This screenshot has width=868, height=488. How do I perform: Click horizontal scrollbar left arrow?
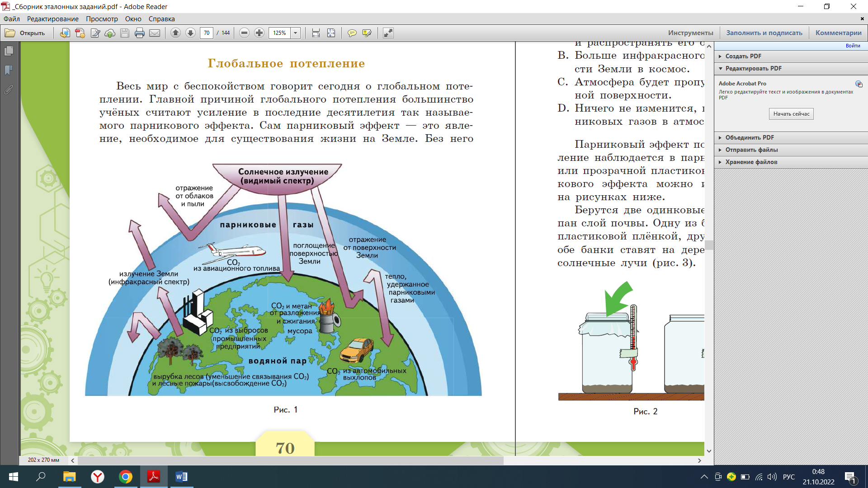coord(73,460)
